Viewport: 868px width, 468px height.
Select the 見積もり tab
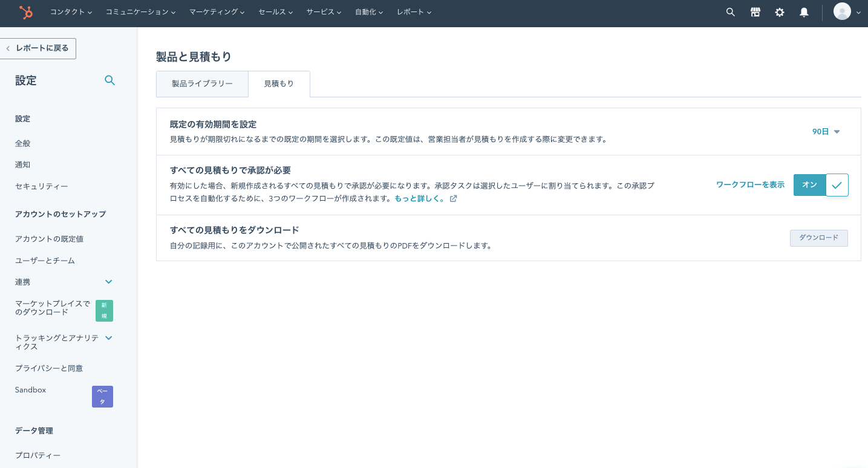(279, 84)
